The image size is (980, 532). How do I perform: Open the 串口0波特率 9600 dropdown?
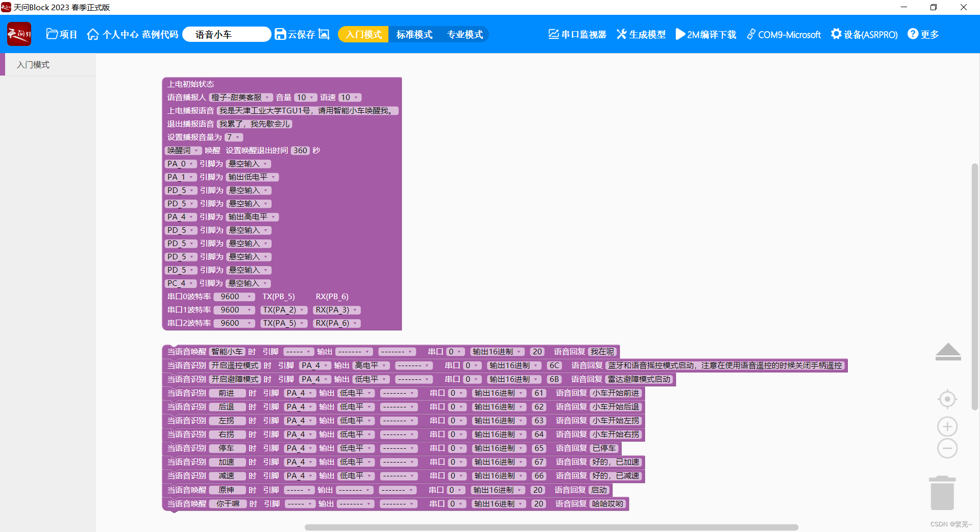point(234,297)
